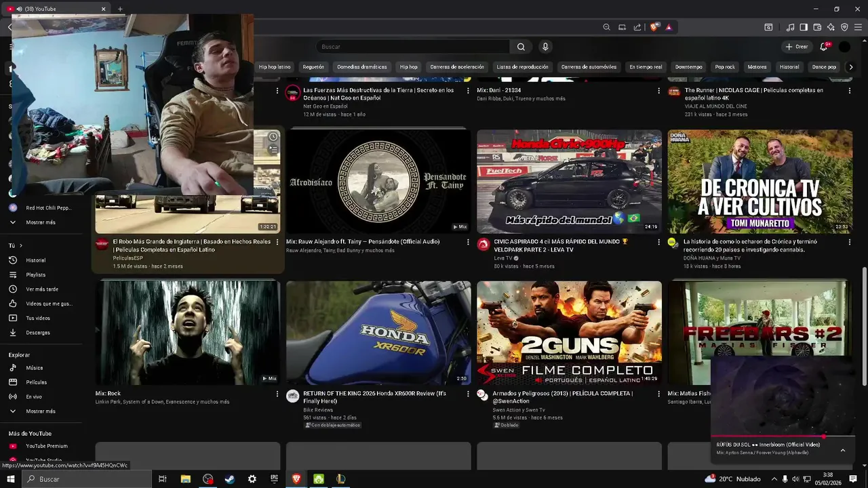Select the Dance pop chip
Screen dimensions: 868x488
pos(824,67)
